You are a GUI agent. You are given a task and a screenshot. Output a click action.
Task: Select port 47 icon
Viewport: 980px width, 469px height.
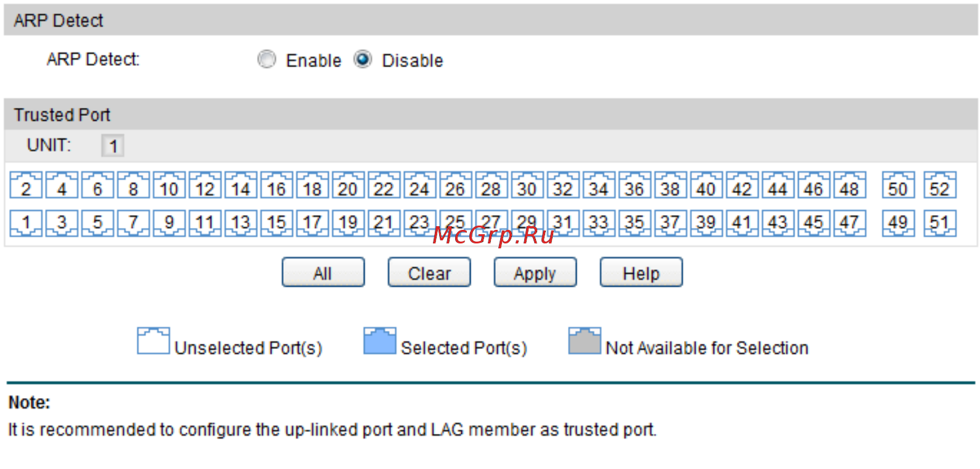tap(849, 224)
